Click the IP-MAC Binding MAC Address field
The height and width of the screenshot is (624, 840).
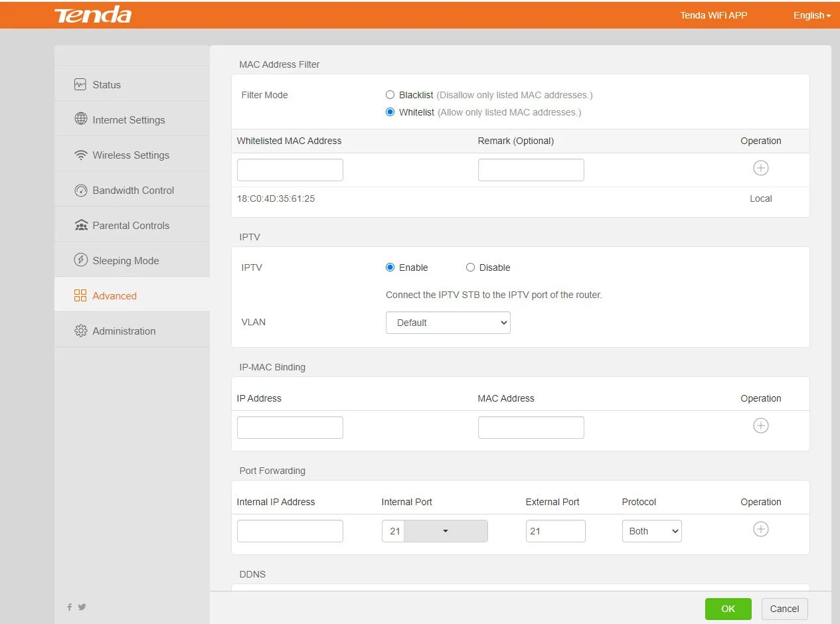[x=531, y=428]
